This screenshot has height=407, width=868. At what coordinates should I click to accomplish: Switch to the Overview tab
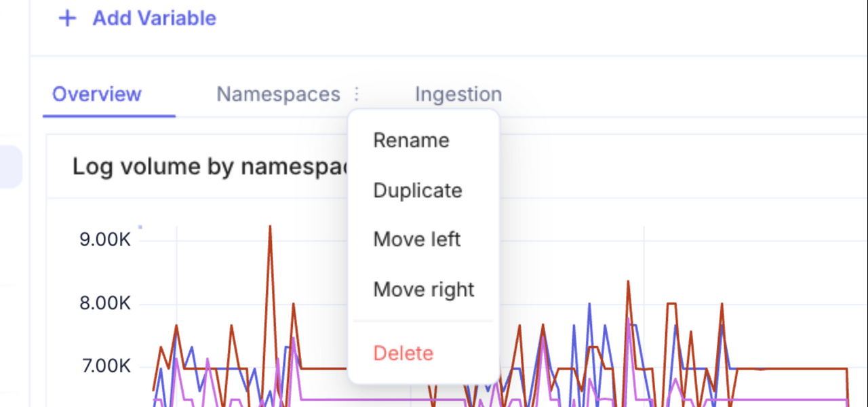pos(97,94)
